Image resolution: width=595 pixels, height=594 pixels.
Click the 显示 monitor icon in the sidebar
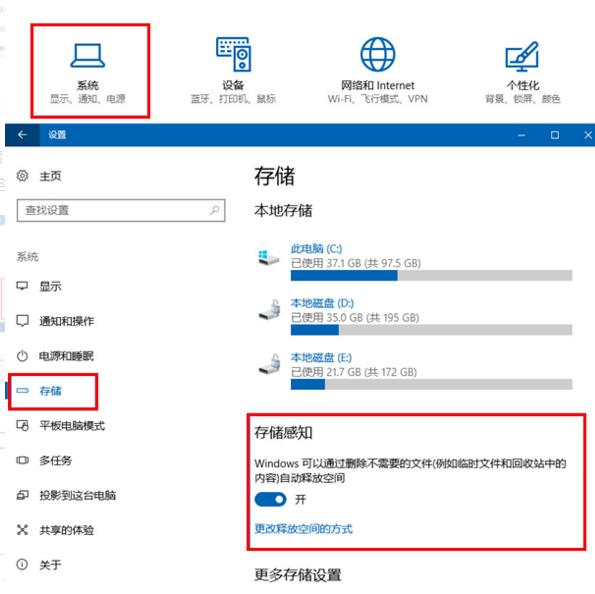22,286
